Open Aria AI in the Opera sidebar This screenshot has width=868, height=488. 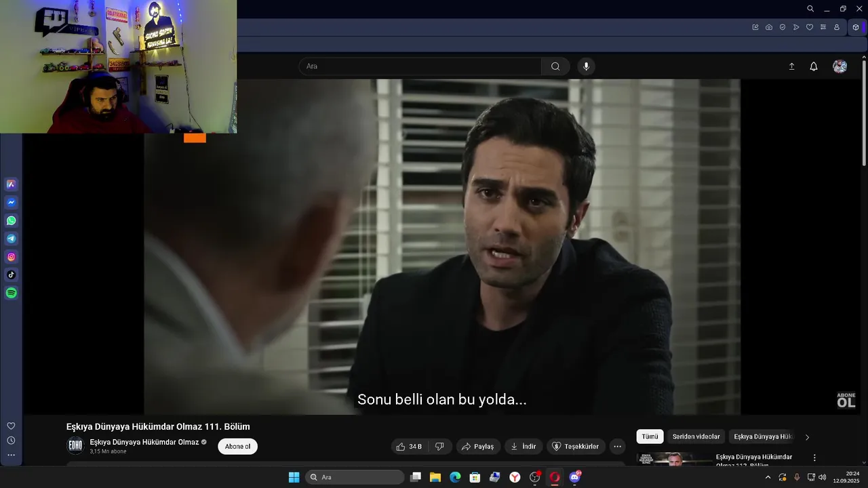click(x=11, y=184)
